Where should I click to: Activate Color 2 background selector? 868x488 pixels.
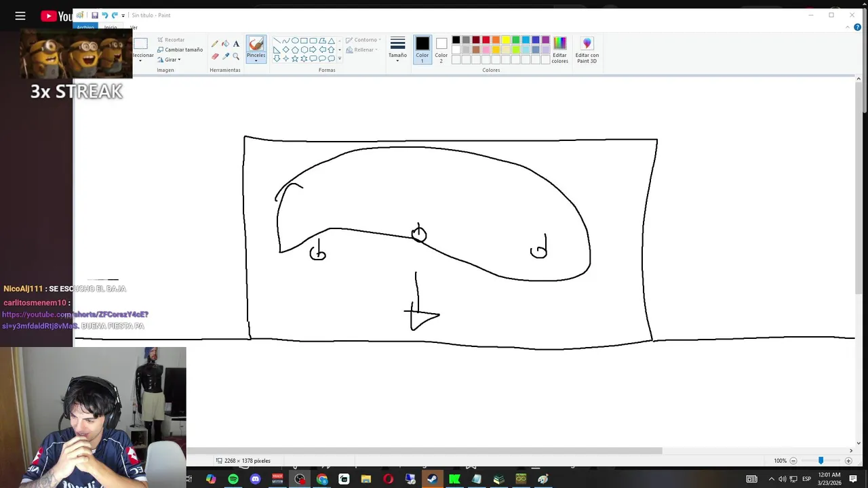[x=441, y=50]
